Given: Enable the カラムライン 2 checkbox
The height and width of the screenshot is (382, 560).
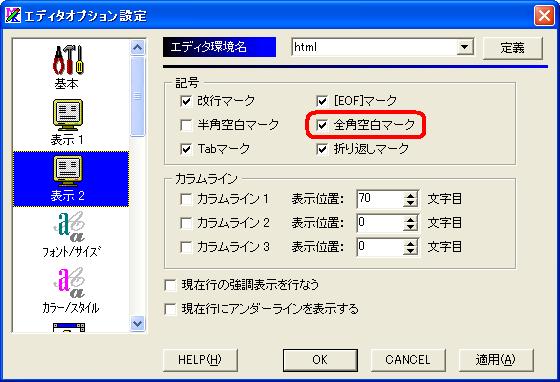Looking at the screenshot, I should click(186, 223).
